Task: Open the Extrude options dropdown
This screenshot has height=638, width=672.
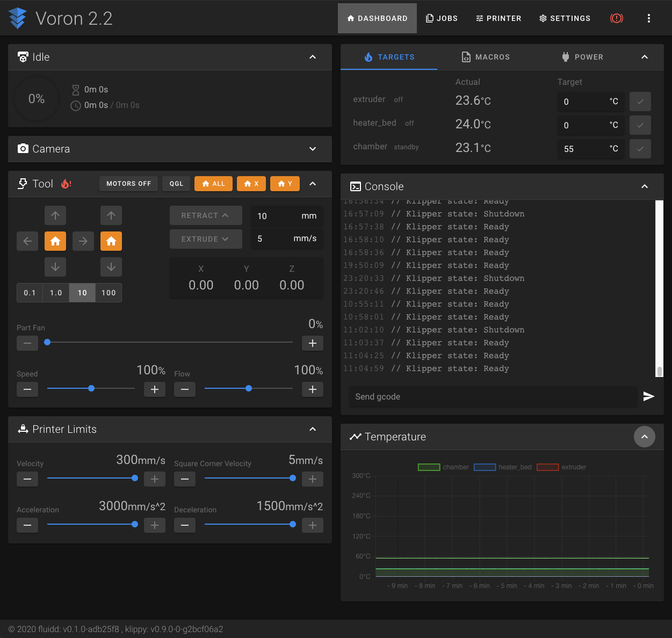Action: (206, 238)
